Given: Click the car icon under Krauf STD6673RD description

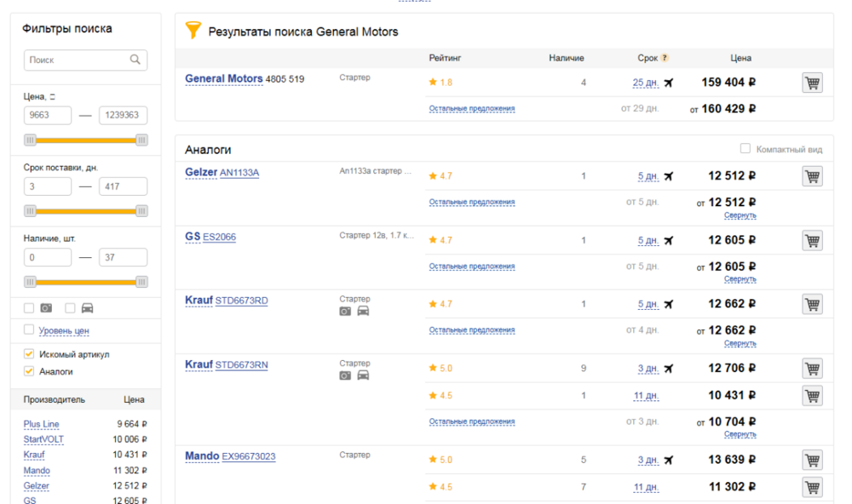Looking at the screenshot, I should point(363,312).
